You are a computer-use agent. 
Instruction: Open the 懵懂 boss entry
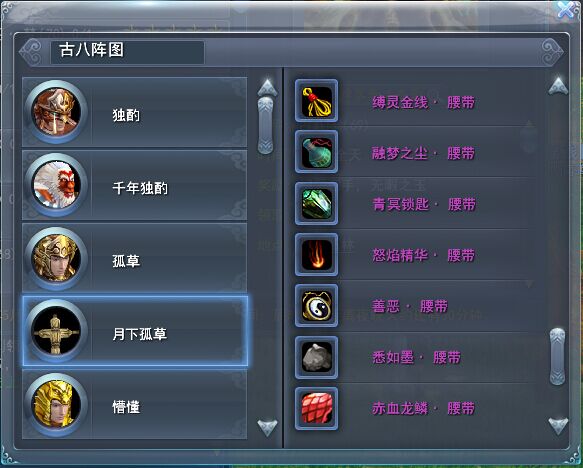[x=135, y=404]
